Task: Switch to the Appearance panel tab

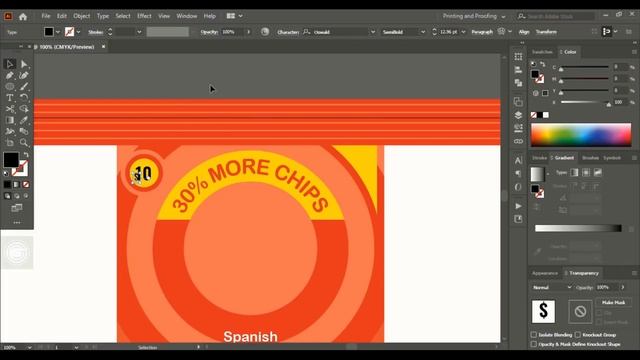Action: (x=545, y=273)
